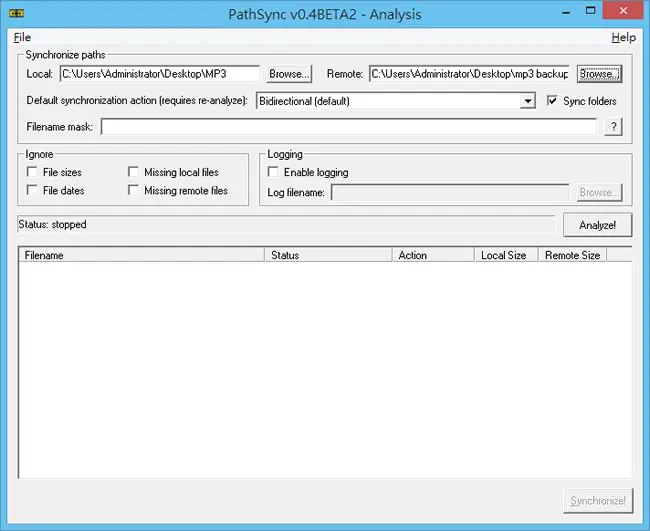This screenshot has height=531, width=650.
Task: Turn on Enable logging checkbox
Action: click(273, 172)
